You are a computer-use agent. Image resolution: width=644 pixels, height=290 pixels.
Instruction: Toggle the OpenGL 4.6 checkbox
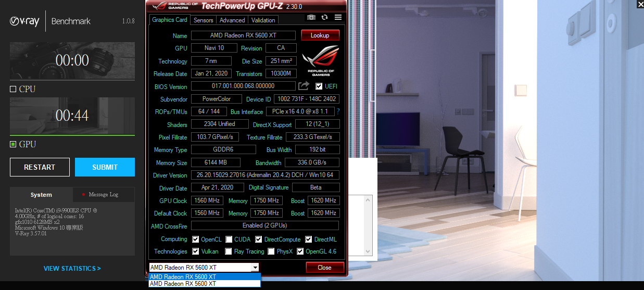point(300,251)
